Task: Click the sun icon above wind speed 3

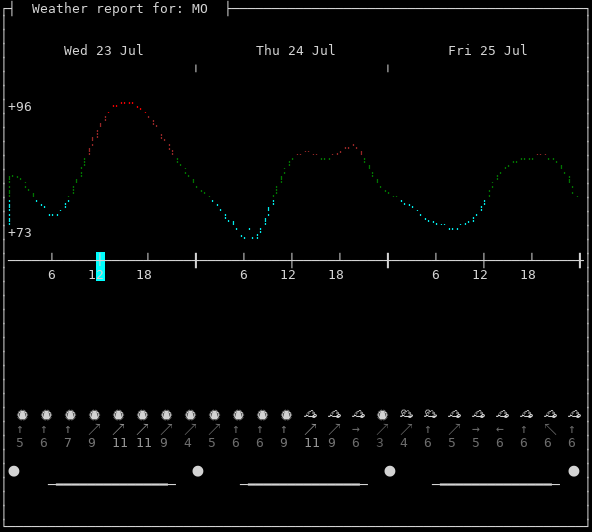Action: [382, 415]
